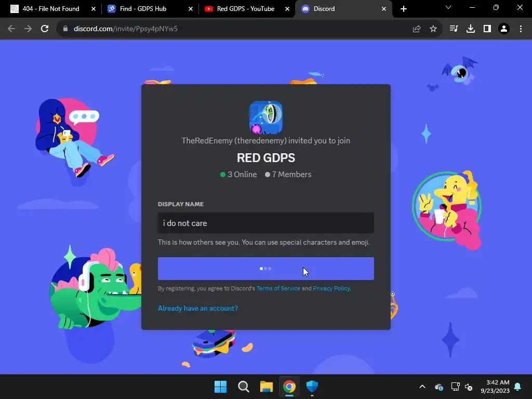Click the browser forward arrow

point(28,29)
